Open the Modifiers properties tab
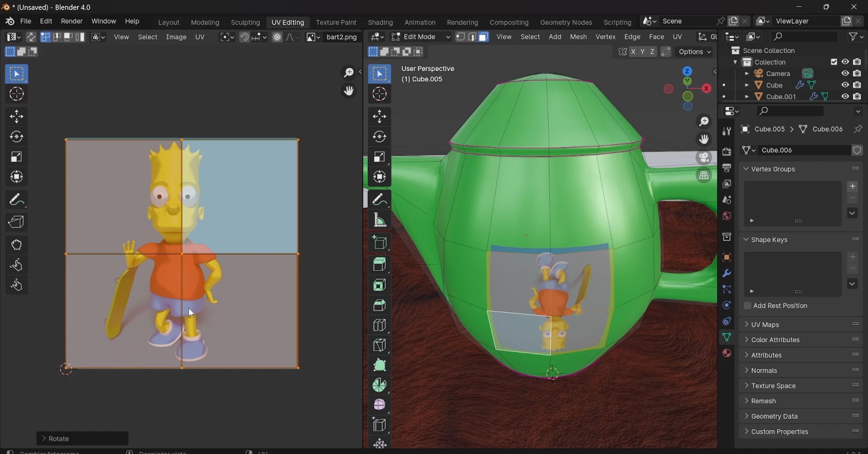The width and height of the screenshot is (868, 454). coord(726,273)
